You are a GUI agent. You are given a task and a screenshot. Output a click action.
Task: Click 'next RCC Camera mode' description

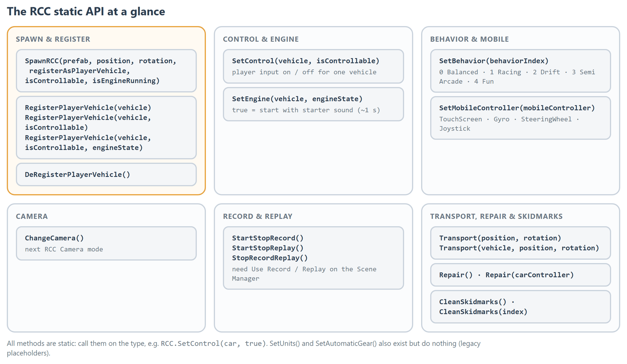click(64, 249)
